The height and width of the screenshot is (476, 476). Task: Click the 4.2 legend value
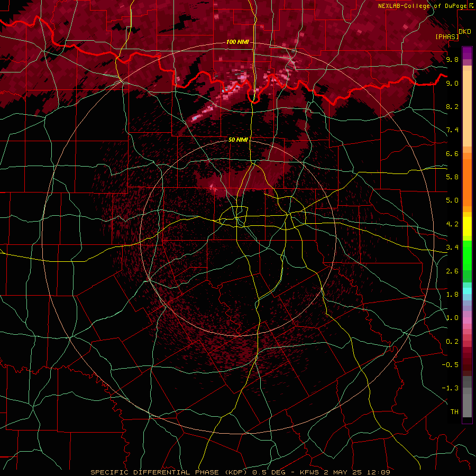point(452,224)
